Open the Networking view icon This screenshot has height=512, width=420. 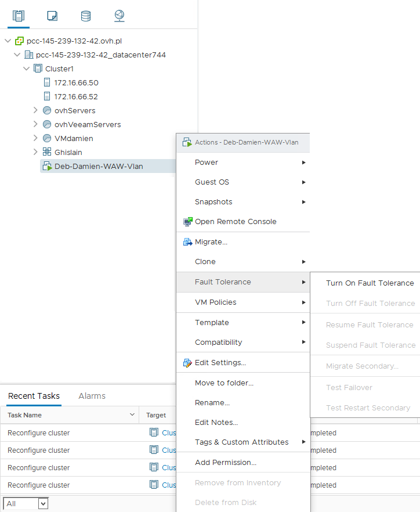click(119, 16)
